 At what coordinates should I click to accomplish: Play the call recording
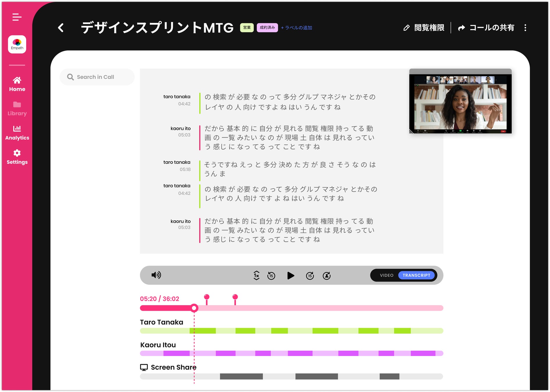(x=291, y=276)
